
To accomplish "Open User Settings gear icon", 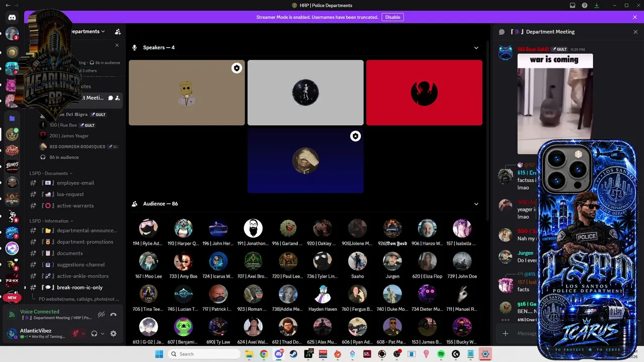I will point(113,333).
